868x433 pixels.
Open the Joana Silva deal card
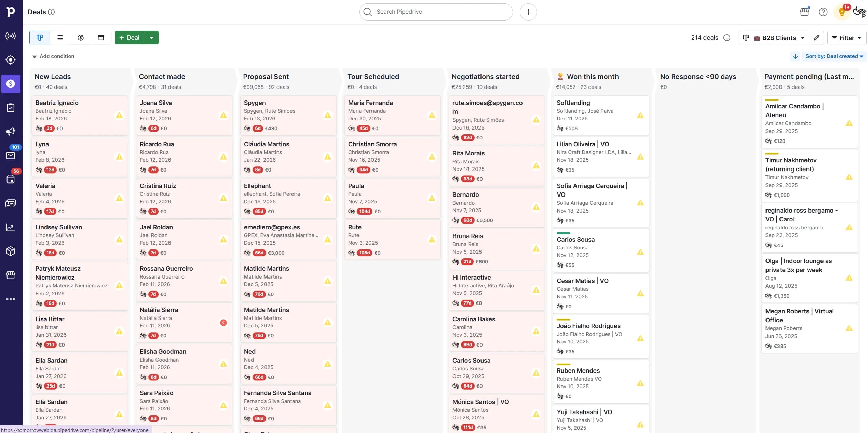[x=184, y=116]
